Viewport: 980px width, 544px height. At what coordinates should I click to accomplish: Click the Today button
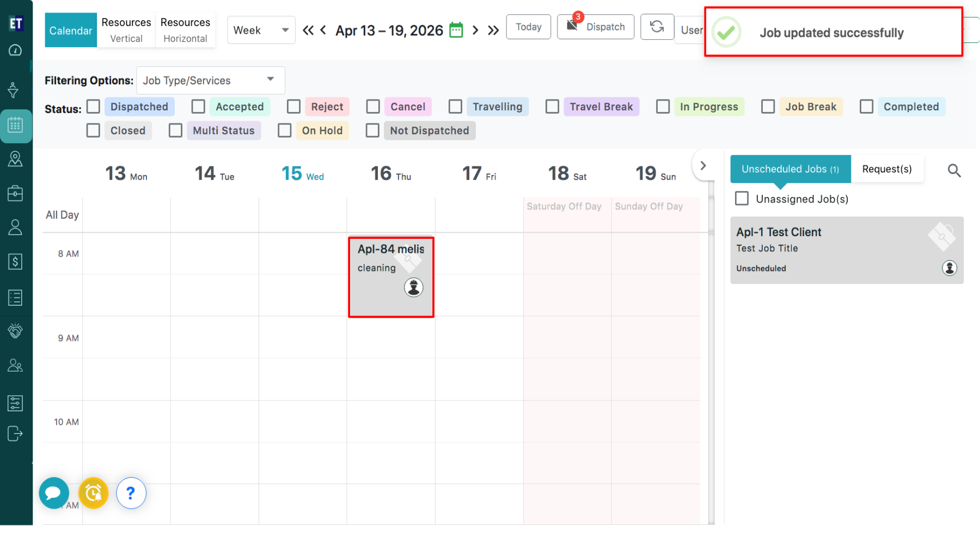tap(528, 27)
